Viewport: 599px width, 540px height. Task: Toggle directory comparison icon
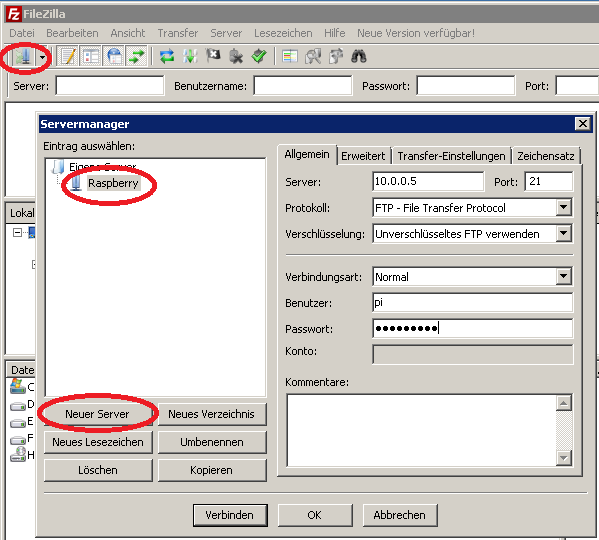click(x=313, y=57)
